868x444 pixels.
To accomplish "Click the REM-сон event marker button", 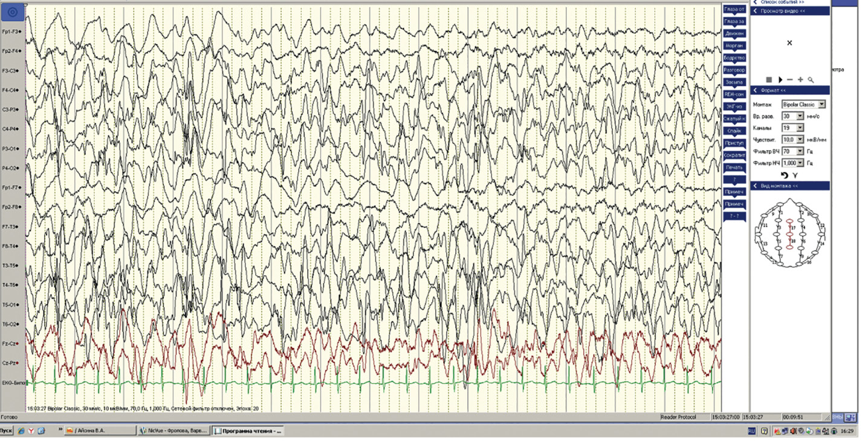I will coord(734,94).
